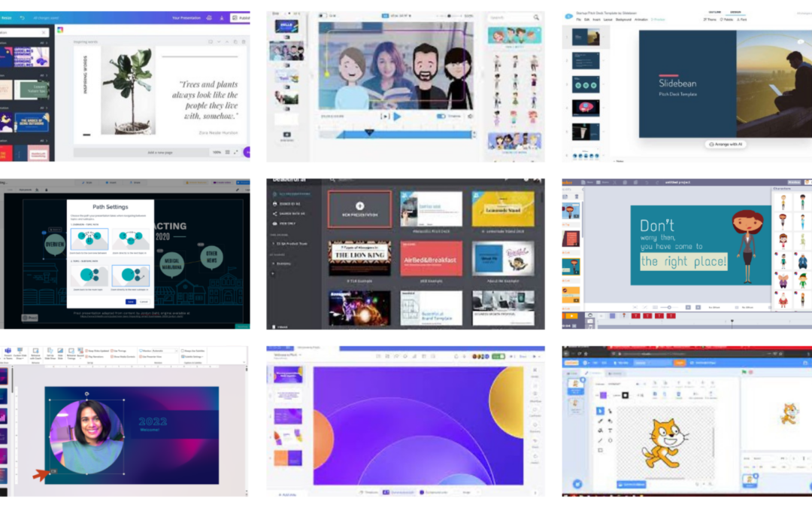Click Canva's Publish button
The width and height of the screenshot is (812, 508).
coord(241,17)
